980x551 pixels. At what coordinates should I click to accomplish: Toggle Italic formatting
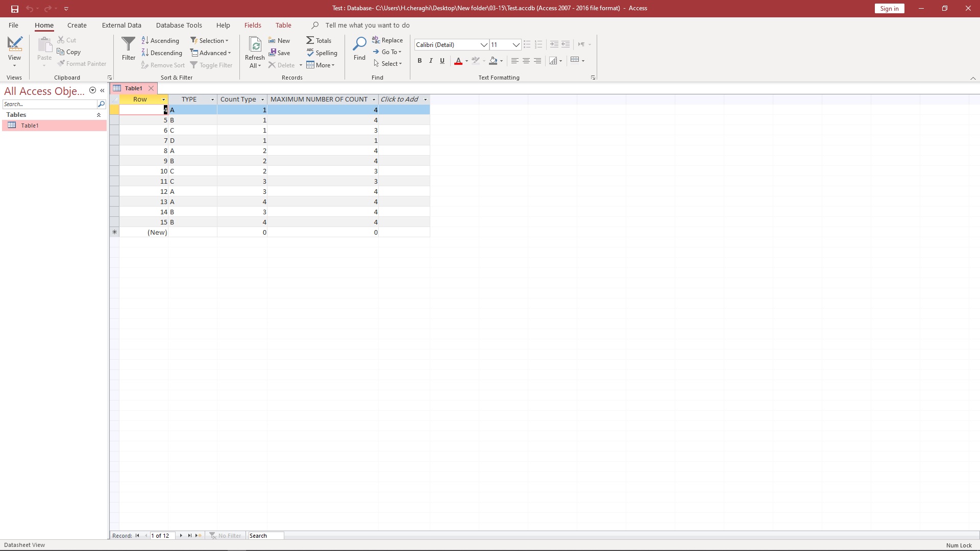(x=431, y=61)
